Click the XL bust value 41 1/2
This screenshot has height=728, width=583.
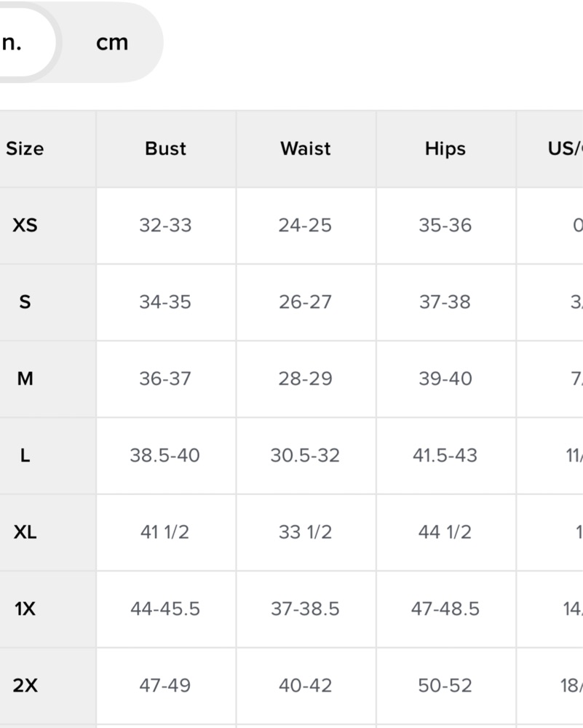pyautogui.click(x=164, y=532)
